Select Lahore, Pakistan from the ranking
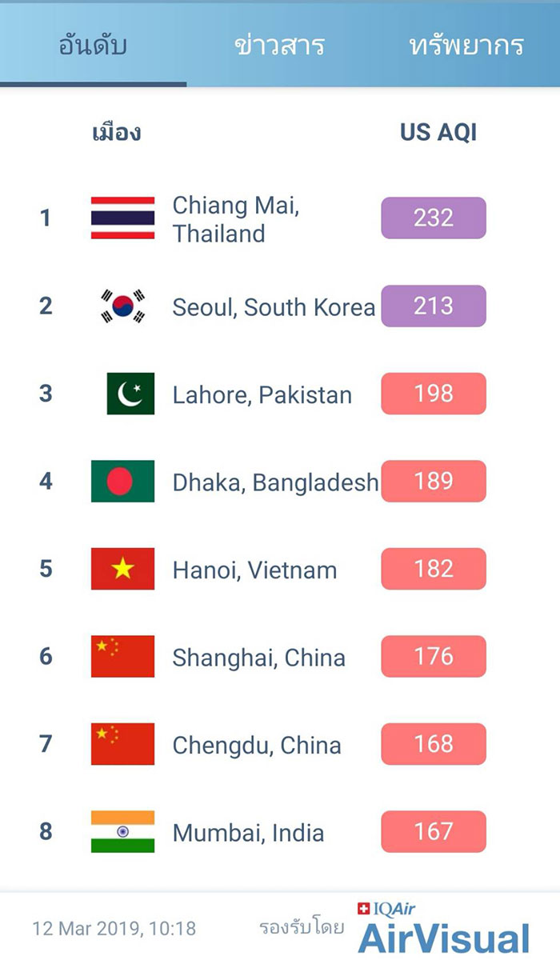The height and width of the screenshot is (960, 560). pyautogui.click(x=262, y=394)
